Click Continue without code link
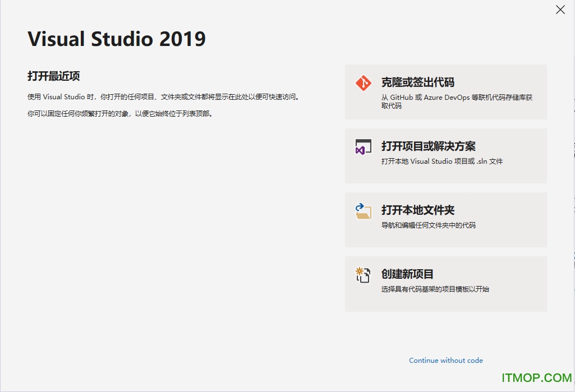 pyautogui.click(x=446, y=361)
